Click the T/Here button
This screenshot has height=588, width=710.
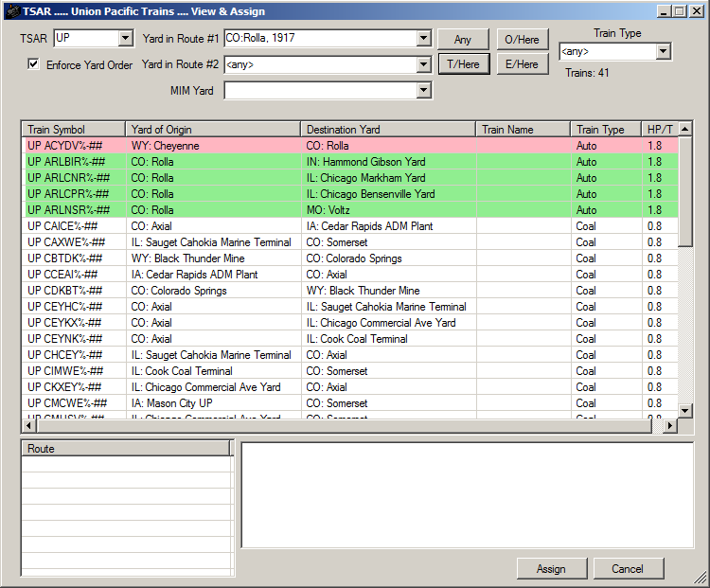tap(464, 64)
